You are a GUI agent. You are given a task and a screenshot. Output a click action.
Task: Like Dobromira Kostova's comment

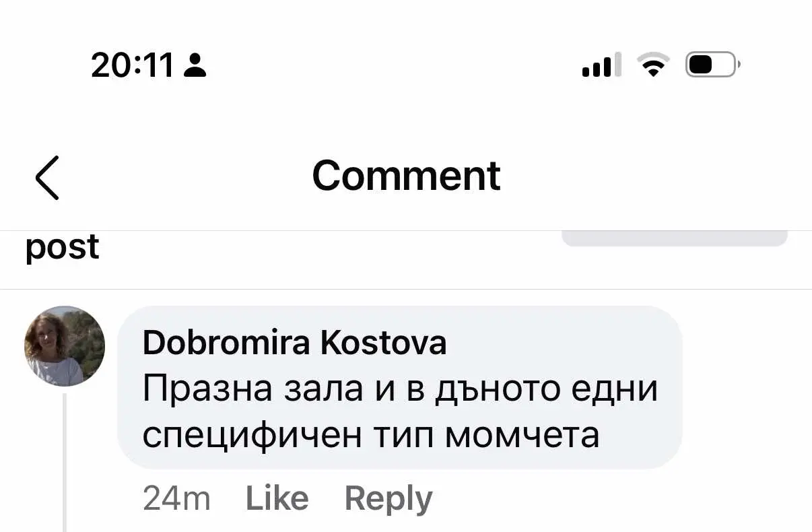click(x=277, y=499)
